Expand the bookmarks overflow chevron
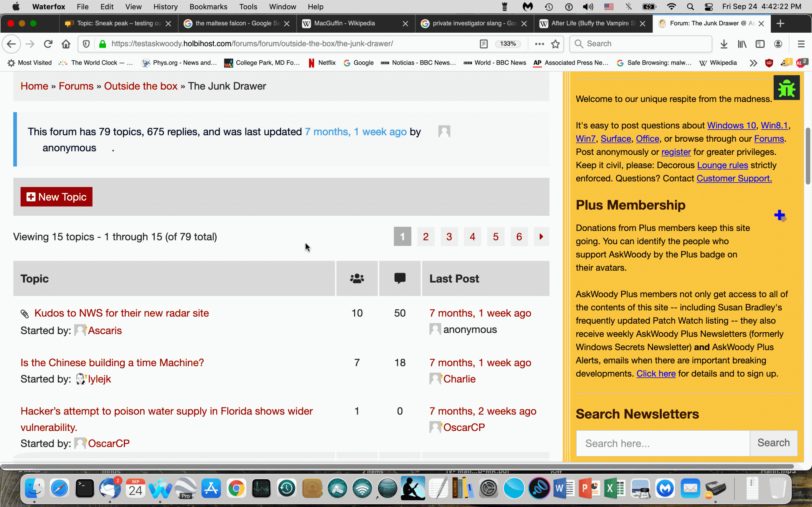This screenshot has height=507, width=812. click(753, 63)
